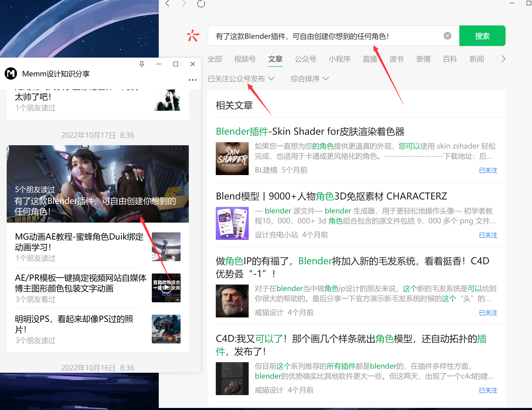Viewport: 532px width, 410px height.
Task: Clear the search box with X icon
Action: pyautogui.click(x=447, y=36)
